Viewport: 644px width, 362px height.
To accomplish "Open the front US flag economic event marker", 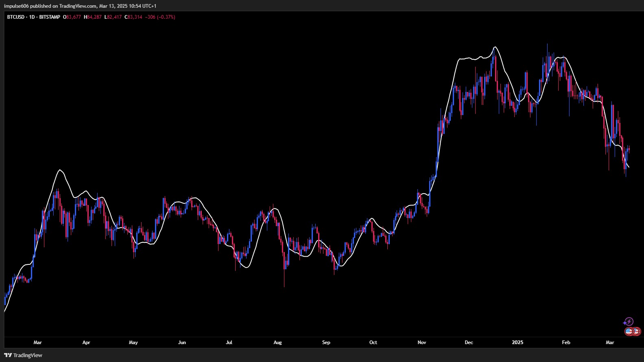I will pos(629,331).
